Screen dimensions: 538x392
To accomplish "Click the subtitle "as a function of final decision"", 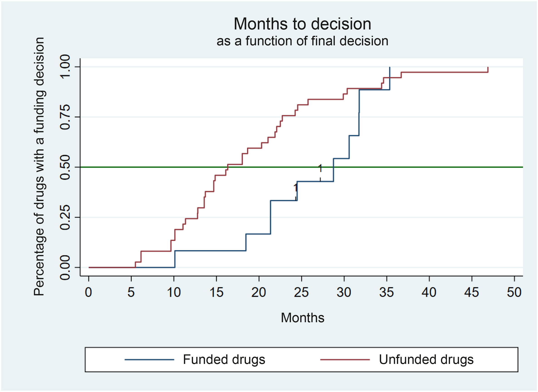I will (302, 41).
